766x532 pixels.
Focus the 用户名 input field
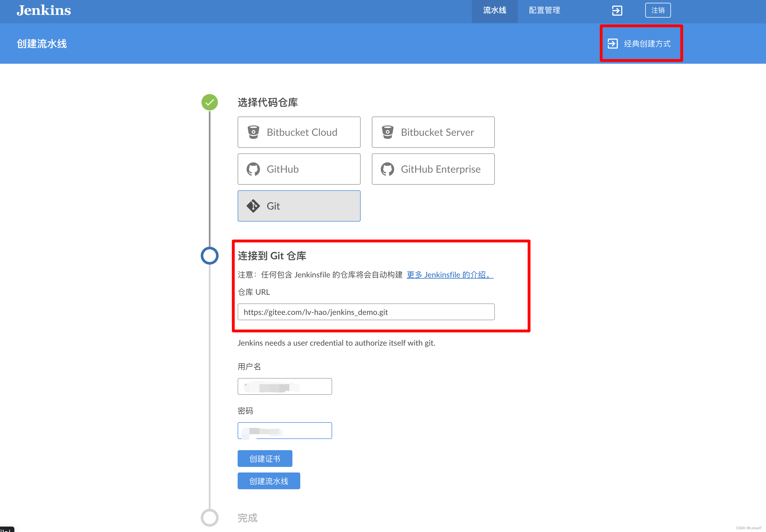pos(285,387)
